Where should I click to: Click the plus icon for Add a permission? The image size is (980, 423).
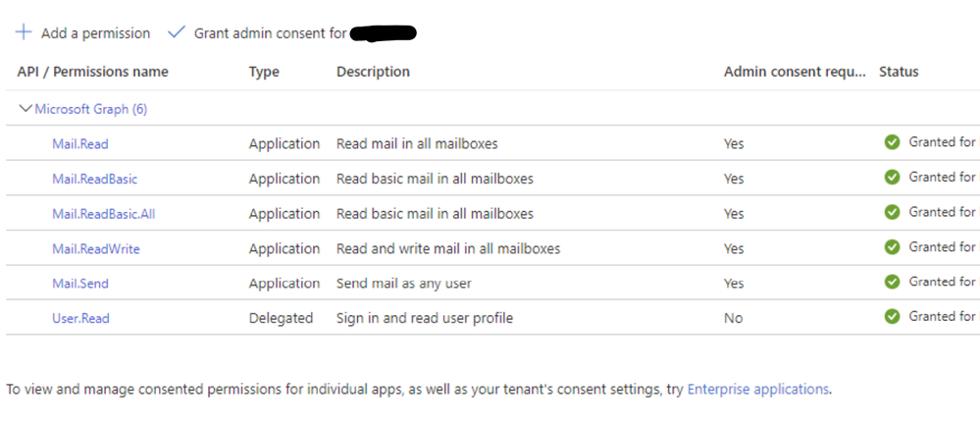24,32
